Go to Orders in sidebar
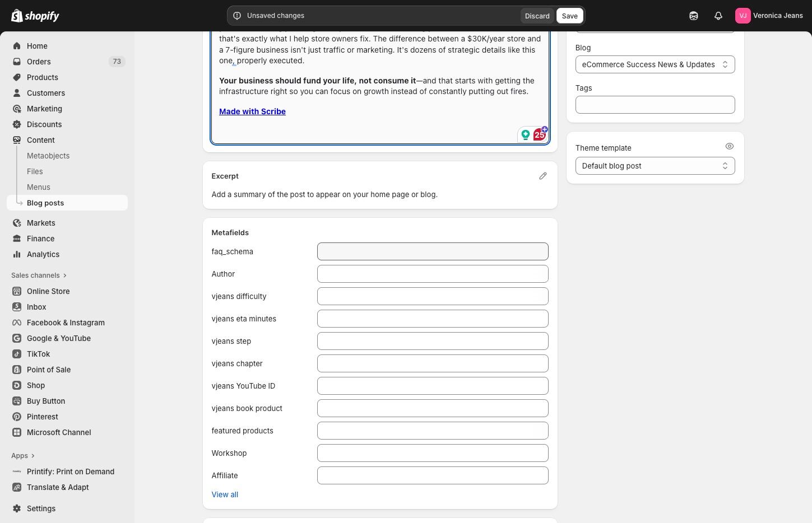The width and height of the screenshot is (812, 523). tap(39, 62)
